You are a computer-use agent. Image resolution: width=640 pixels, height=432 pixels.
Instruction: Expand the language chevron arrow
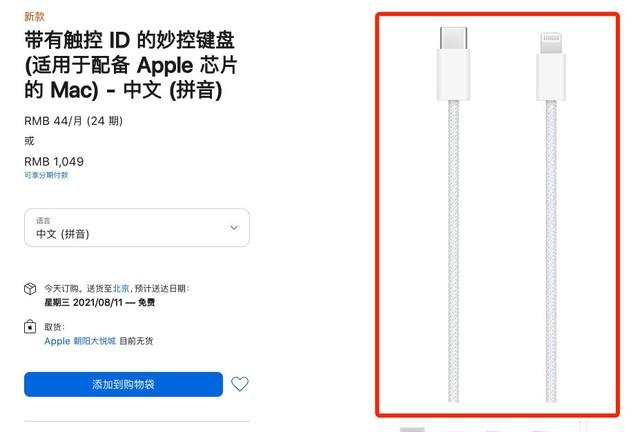234,227
